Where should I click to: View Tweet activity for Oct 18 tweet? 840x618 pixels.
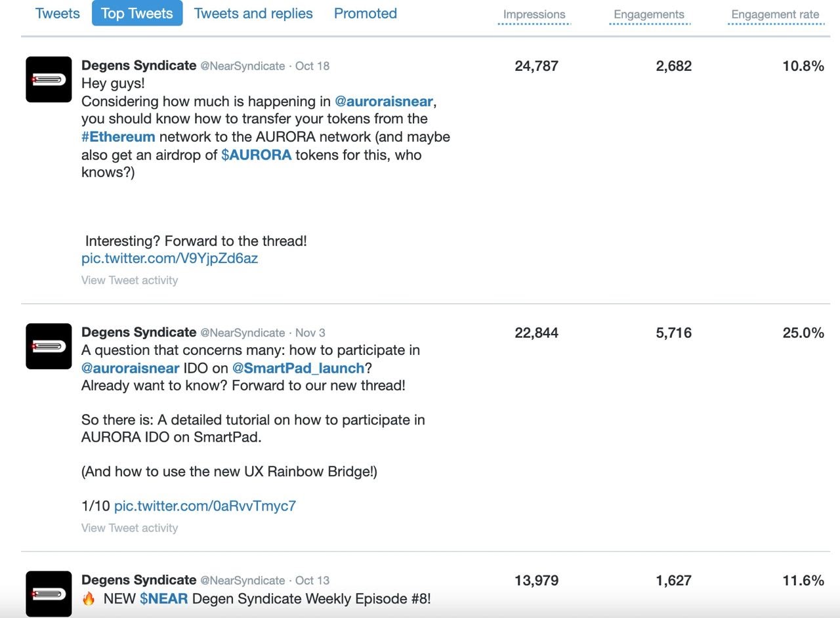click(x=129, y=280)
